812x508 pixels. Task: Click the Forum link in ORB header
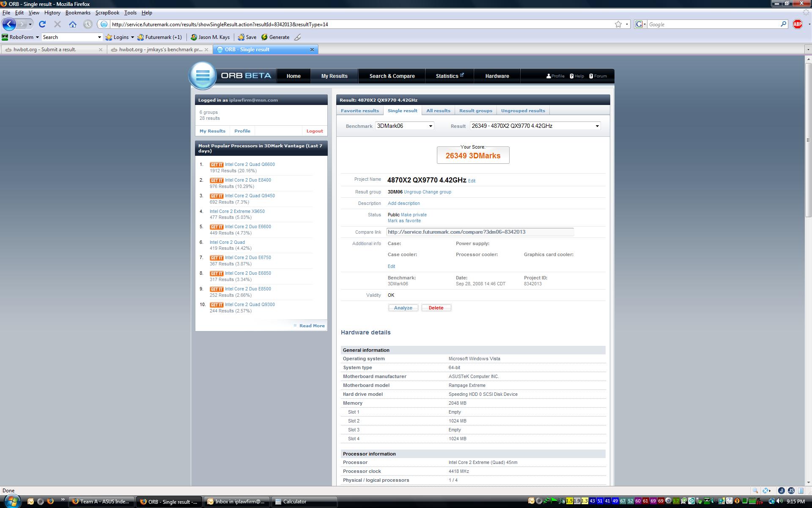[598, 76]
